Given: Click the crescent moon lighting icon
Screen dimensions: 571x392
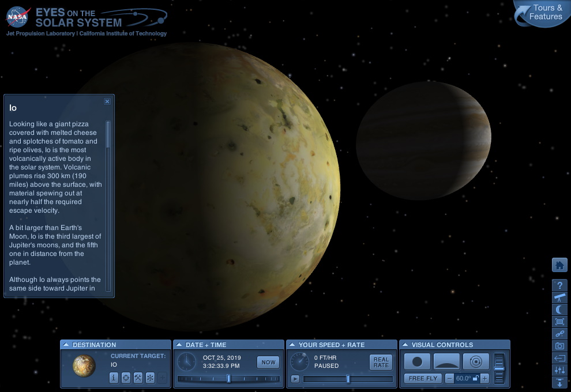Looking at the screenshot, I should (x=559, y=310).
